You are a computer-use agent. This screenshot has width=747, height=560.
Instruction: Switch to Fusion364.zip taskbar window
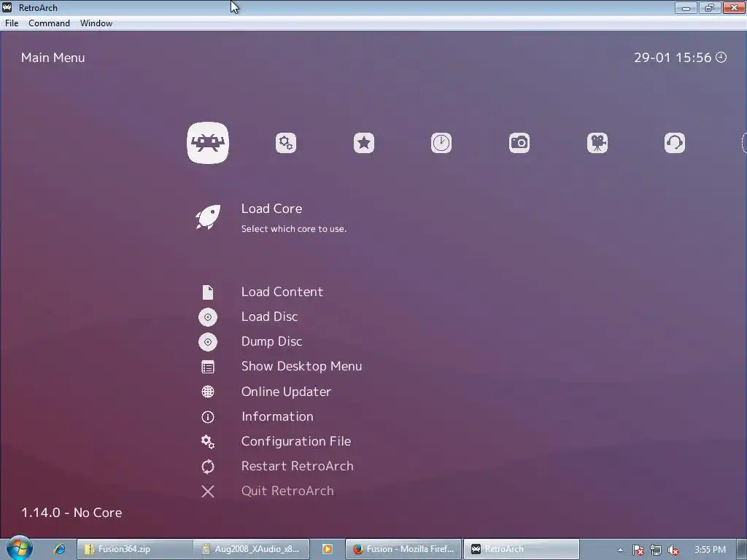135,549
